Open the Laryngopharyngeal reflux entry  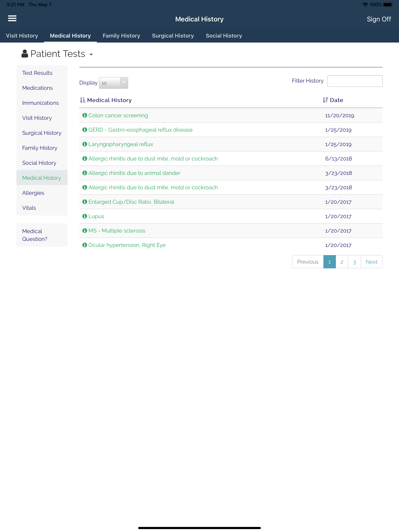[x=121, y=144]
